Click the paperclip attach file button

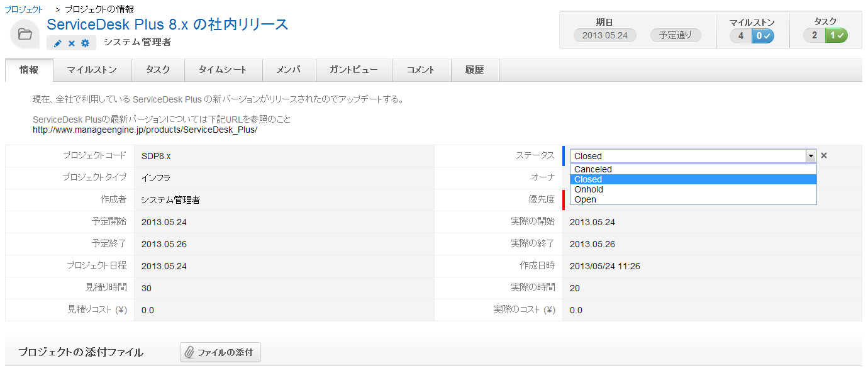[220, 352]
